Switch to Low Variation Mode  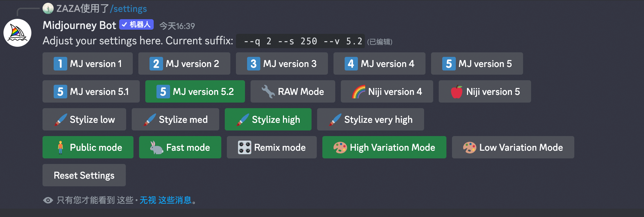coord(513,147)
